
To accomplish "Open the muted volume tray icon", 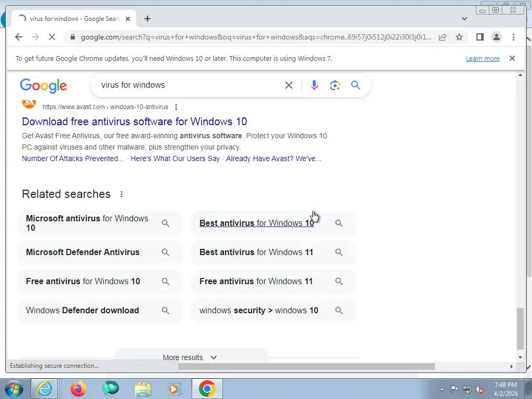I will pos(480,389).
